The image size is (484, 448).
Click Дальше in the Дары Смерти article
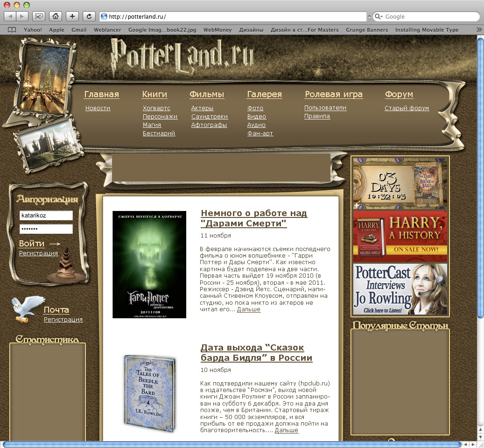248,309
